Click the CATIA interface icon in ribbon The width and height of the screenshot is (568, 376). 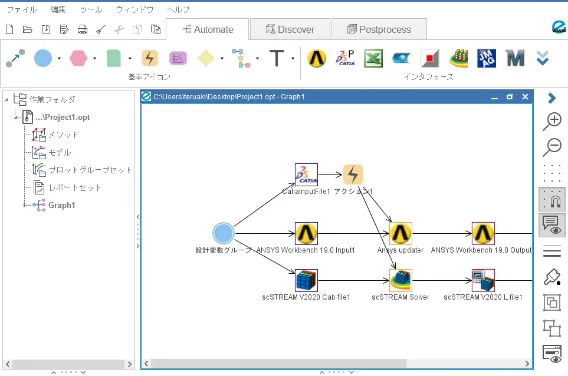[x=345, y=58]
